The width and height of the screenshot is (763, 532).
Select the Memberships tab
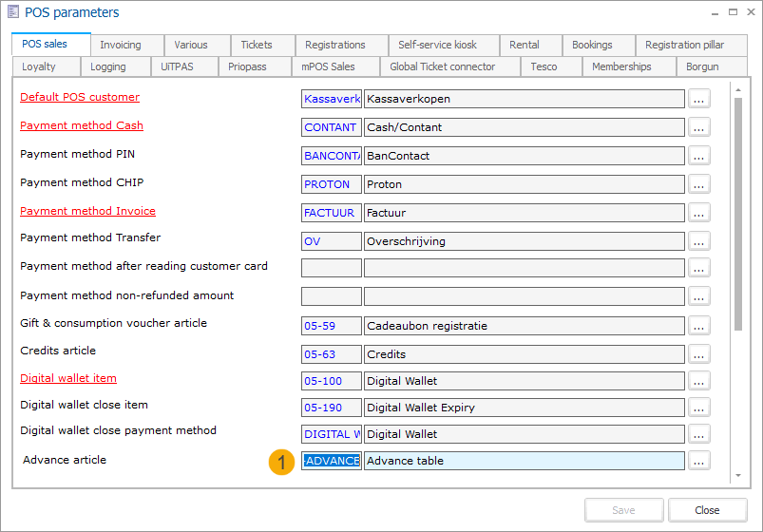(x=621, y=66)
